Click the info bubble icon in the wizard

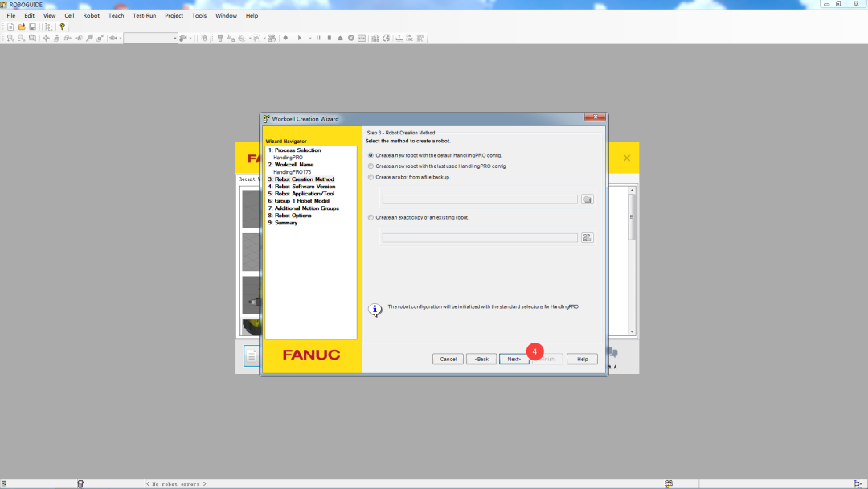point(375,310)
